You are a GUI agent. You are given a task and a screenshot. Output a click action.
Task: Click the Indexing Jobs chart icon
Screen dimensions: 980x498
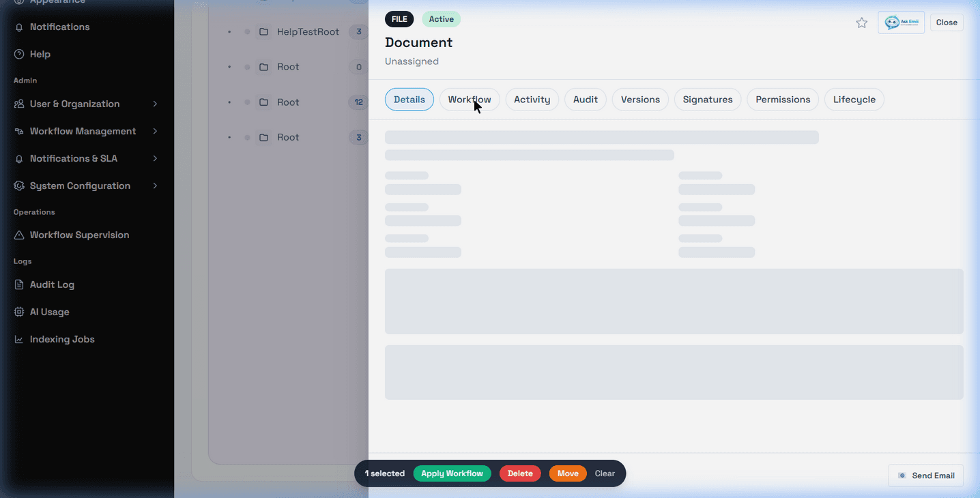[19, 340]
